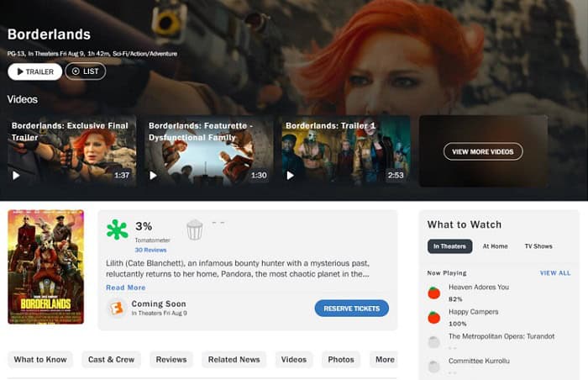Open Heaven Adores You movie link
The width and height of the screenshot is (588, 380).
click(479, 287)
